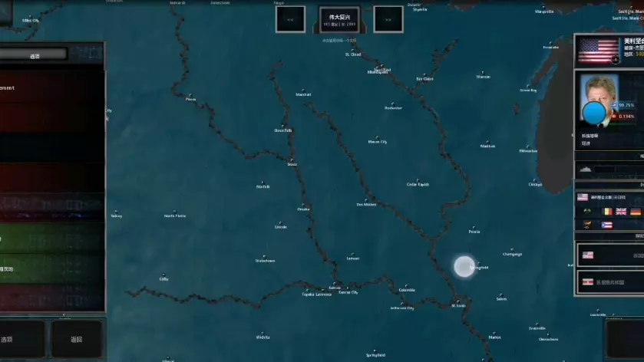Select the United Kingdom flag
Viewport: 644px width, 362px height.
621,212
